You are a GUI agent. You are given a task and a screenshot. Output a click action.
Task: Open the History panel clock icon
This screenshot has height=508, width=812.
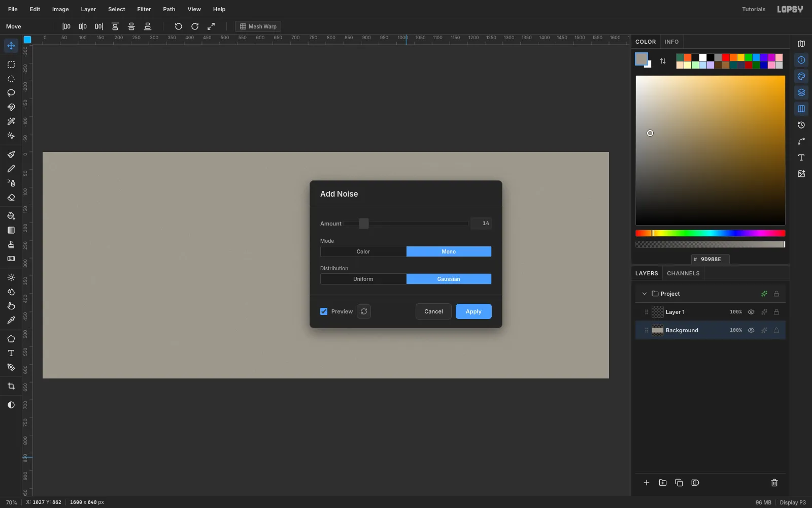[801, 125]
